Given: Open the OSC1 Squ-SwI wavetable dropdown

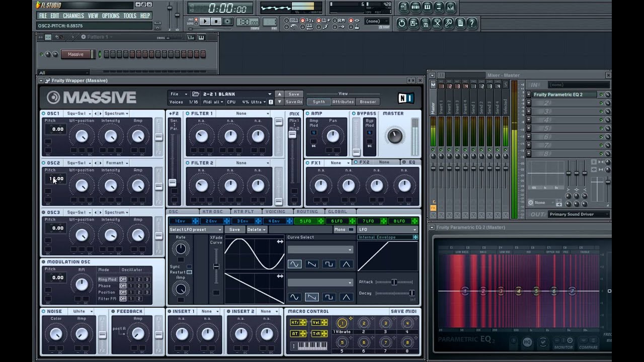Looking at the screenshot, I should point(78,114).
